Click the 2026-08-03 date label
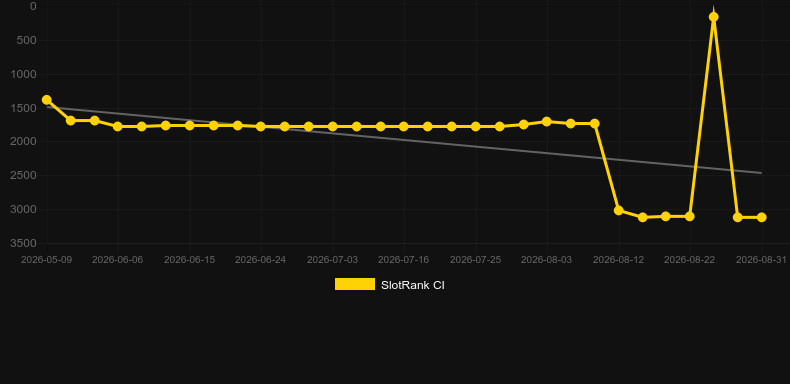790x384 pixels. tap(547, 260)
